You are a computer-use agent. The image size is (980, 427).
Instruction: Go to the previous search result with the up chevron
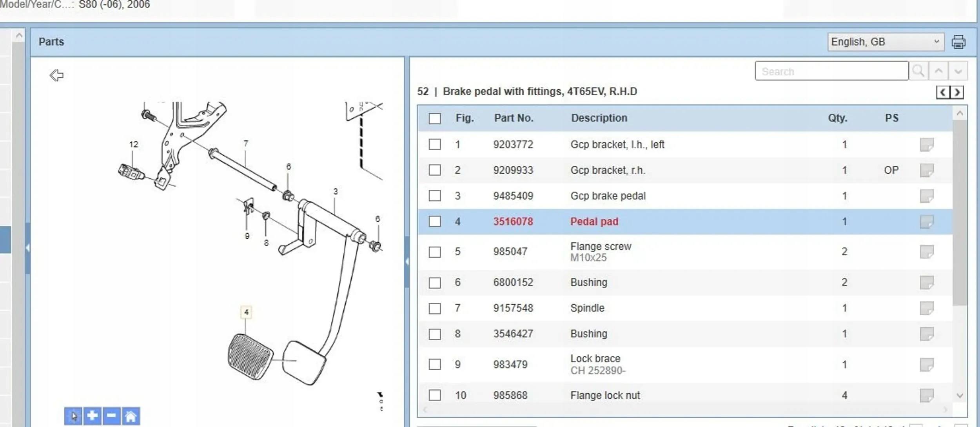tap(938, 71)
